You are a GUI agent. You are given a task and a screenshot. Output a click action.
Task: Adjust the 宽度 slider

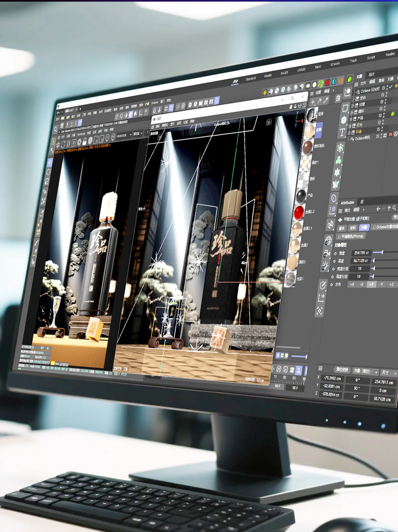[x=385, y=252]
